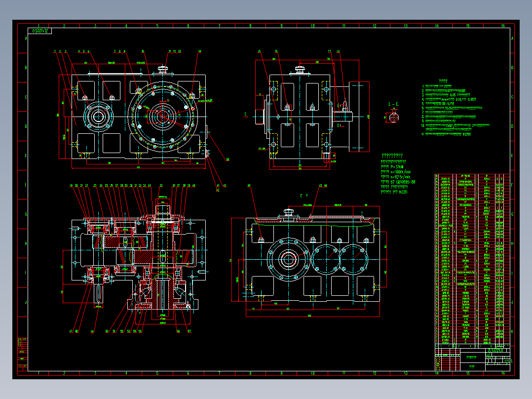The image size is (532, 399).
Task: Click part balloon number '53' beside the drain plug
Action: point(228,160)
